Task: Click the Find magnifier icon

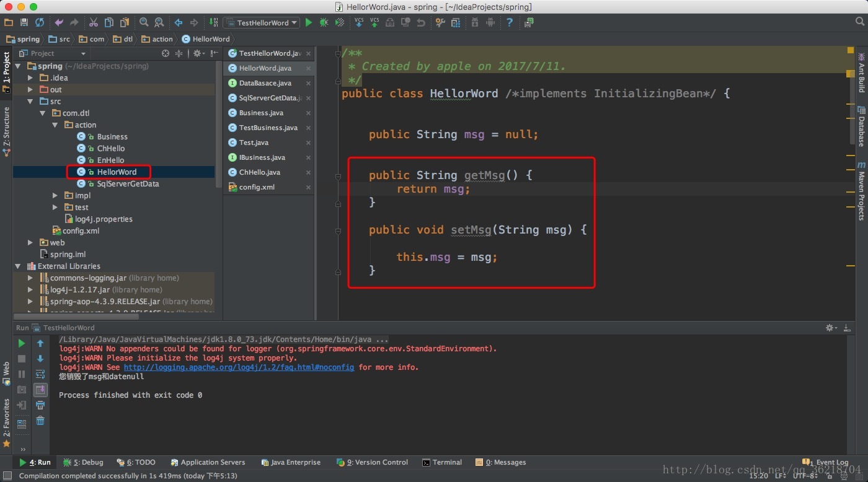Action: click(144, 22)
